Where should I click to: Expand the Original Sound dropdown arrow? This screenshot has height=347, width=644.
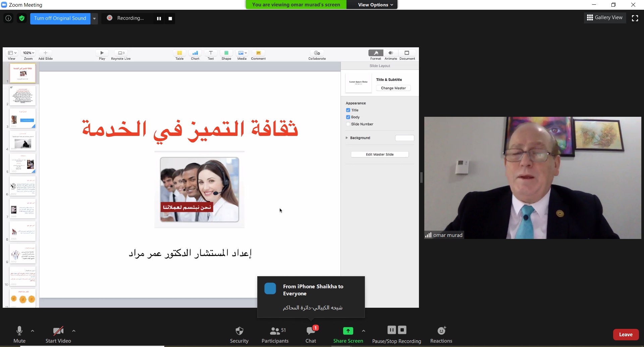(95, 18)
